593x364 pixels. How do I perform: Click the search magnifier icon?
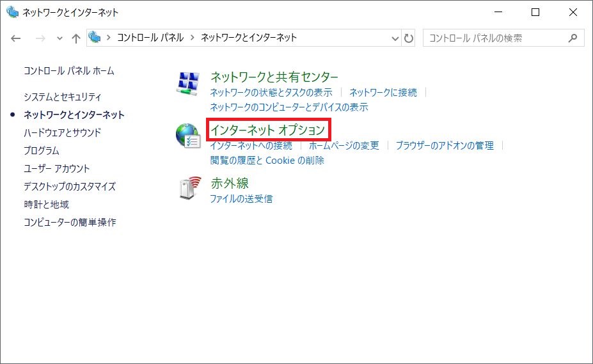pos(573,38)
